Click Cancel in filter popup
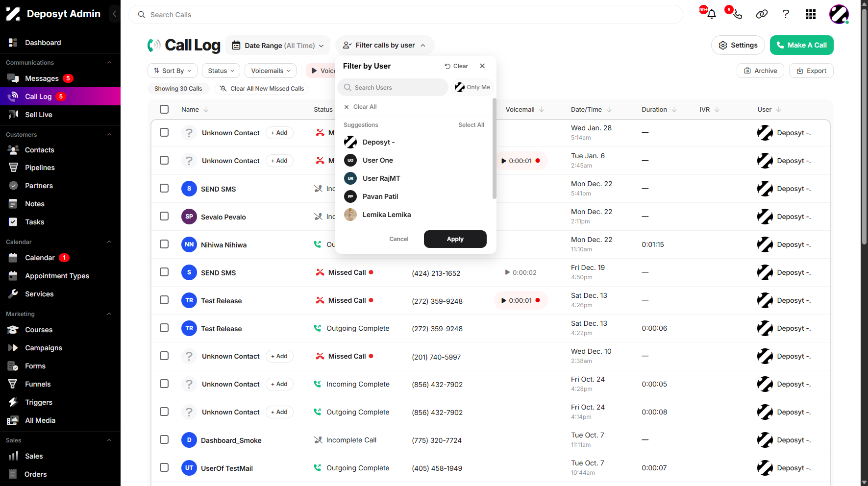This screenshot has width=868, height=486. coord(399,239)
